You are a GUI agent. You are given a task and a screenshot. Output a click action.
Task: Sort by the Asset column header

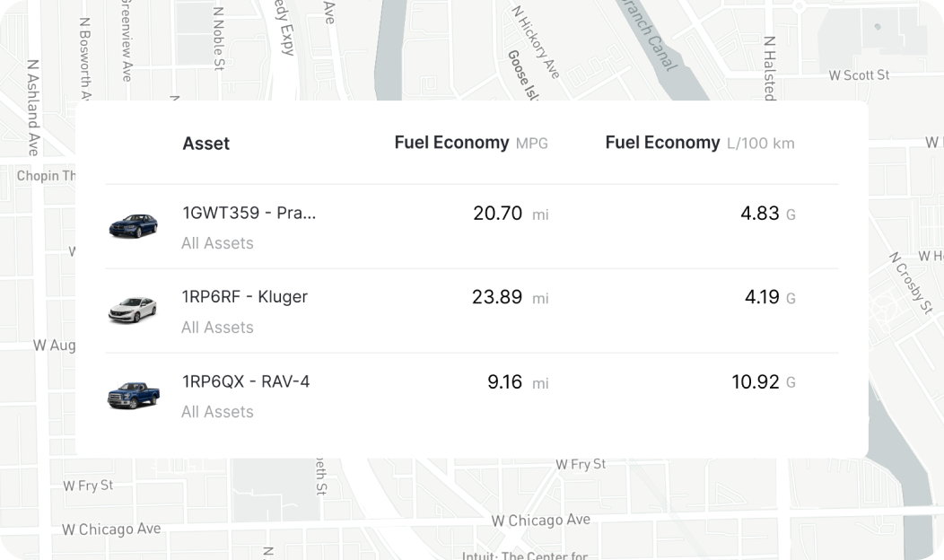point(205,144)
